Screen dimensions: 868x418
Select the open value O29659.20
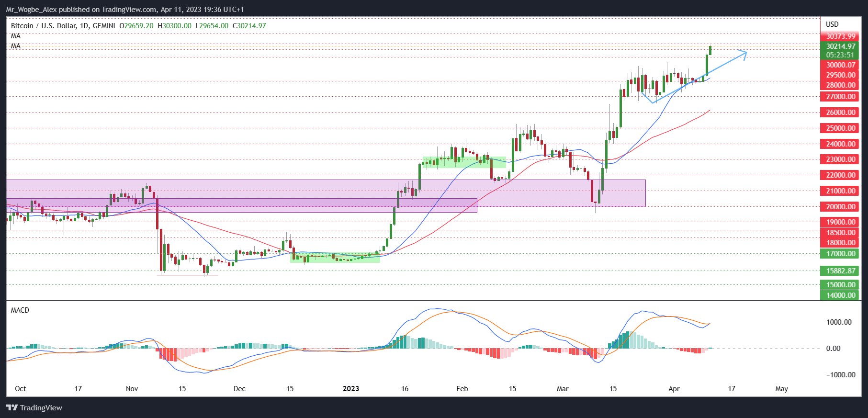point(136,26)
